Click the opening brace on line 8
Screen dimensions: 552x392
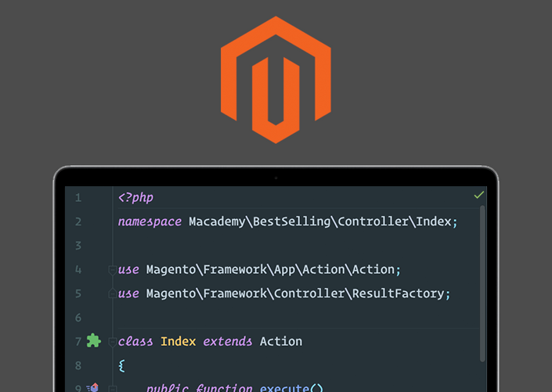pyautogui.click(x=122, y=366)
